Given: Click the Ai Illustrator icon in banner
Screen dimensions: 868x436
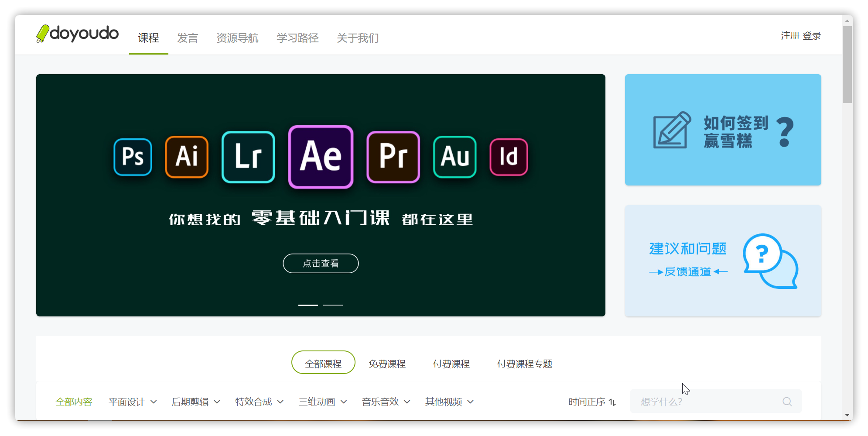Looking at the screenshot, I should click(x=187, y=157).
